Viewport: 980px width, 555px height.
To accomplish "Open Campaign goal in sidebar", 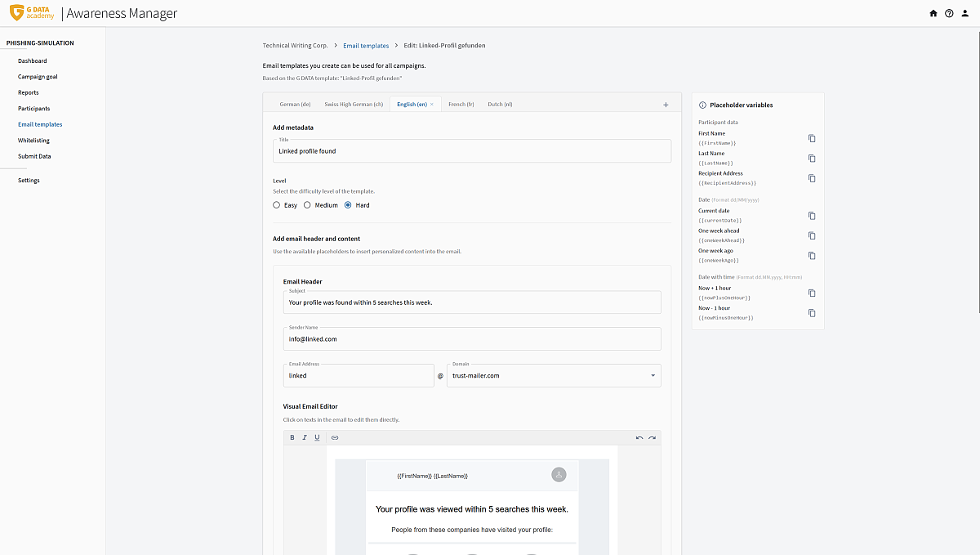I will point(38,77).
